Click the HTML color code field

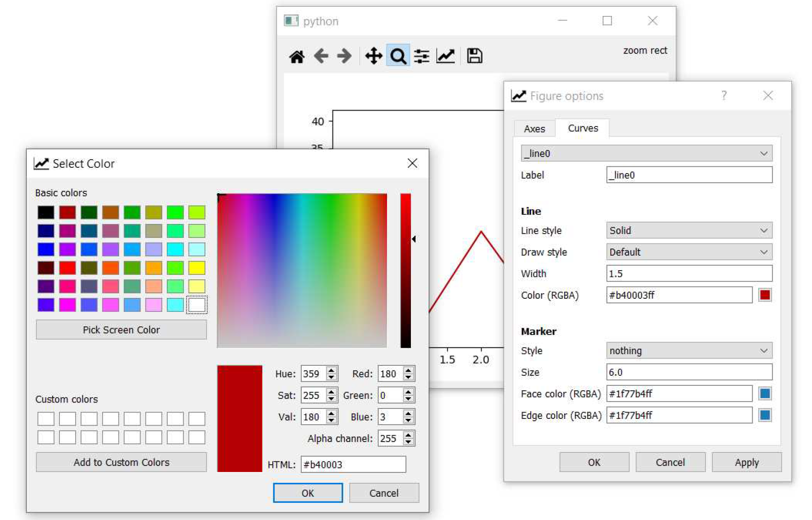[353, 465]
